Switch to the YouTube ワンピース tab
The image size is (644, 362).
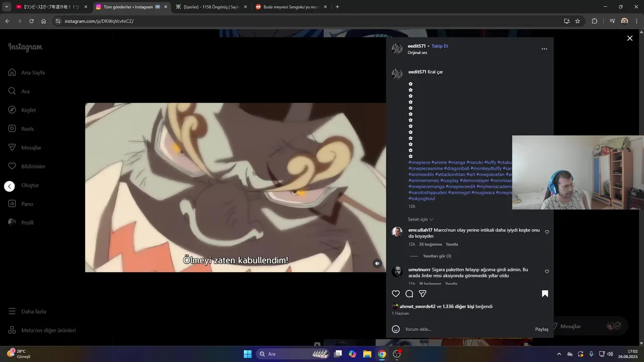click(x=50, y=7)
